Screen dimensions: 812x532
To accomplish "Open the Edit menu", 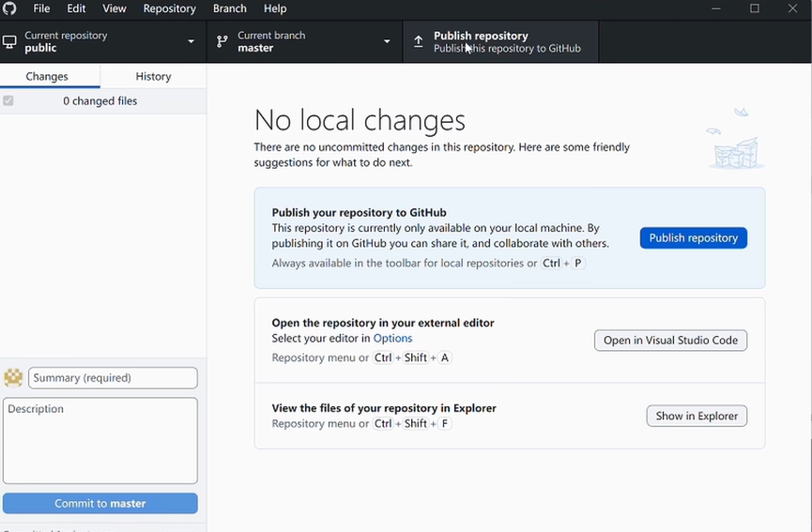I will [76, 8].
